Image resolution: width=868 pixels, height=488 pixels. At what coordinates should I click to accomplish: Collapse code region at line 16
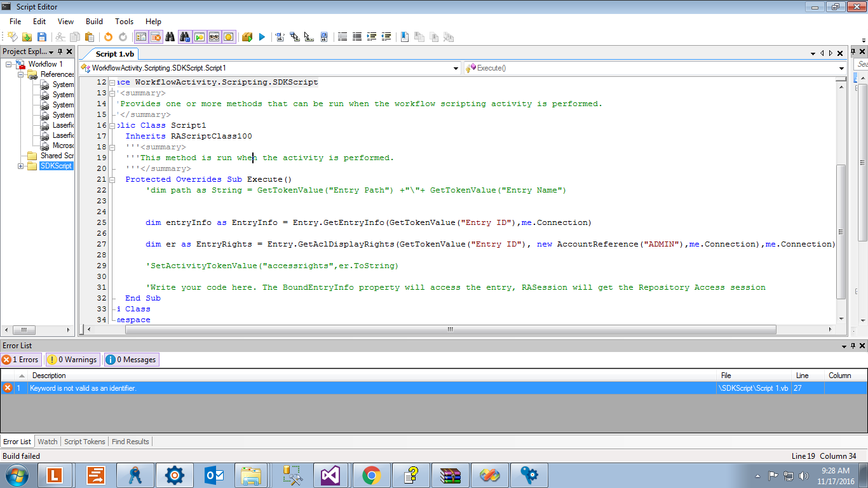(112, 126)
